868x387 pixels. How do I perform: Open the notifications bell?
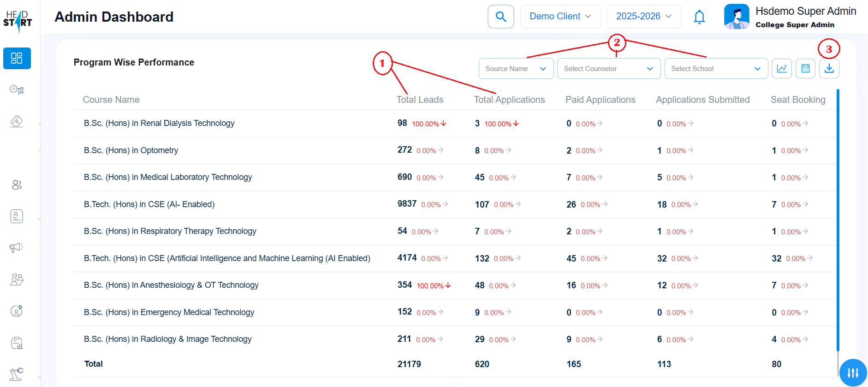pyautogui.click(x=699, y=17)
